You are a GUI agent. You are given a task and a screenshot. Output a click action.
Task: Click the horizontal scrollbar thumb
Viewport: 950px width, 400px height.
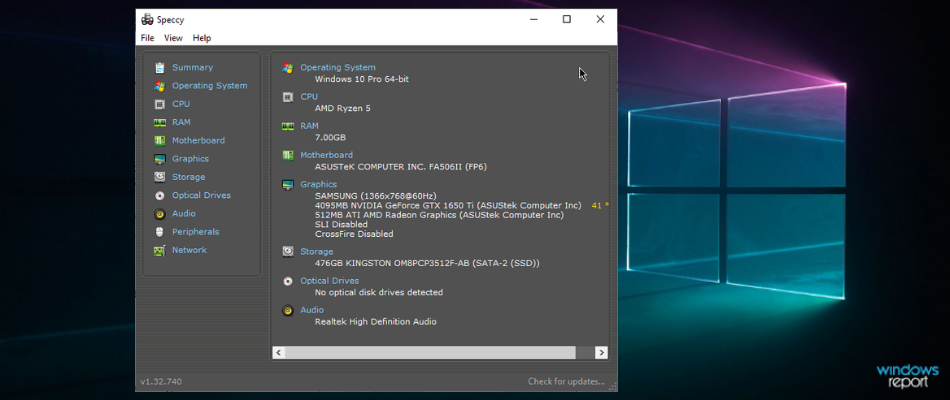tap(430, 352)
